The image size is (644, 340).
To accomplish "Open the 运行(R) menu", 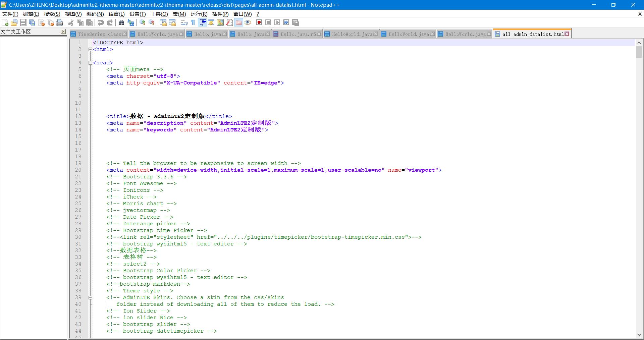I will click(199, 14).
